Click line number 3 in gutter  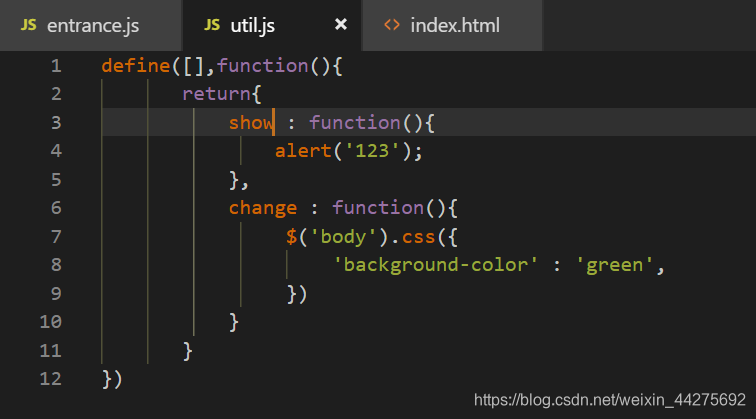pos(56,122)
